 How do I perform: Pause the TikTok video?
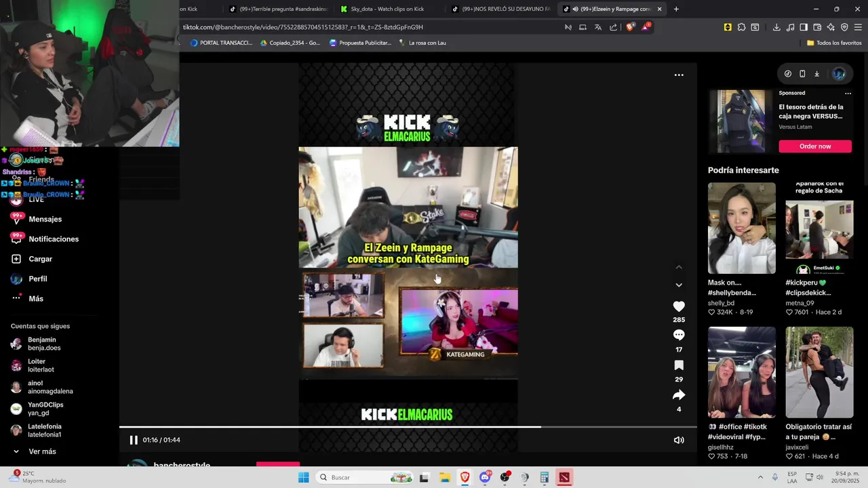pyautogui.click(x=134, y=440)
